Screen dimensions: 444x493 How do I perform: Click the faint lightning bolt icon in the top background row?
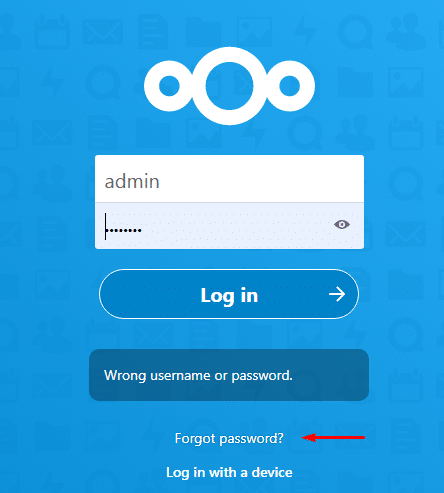point(304,31)
